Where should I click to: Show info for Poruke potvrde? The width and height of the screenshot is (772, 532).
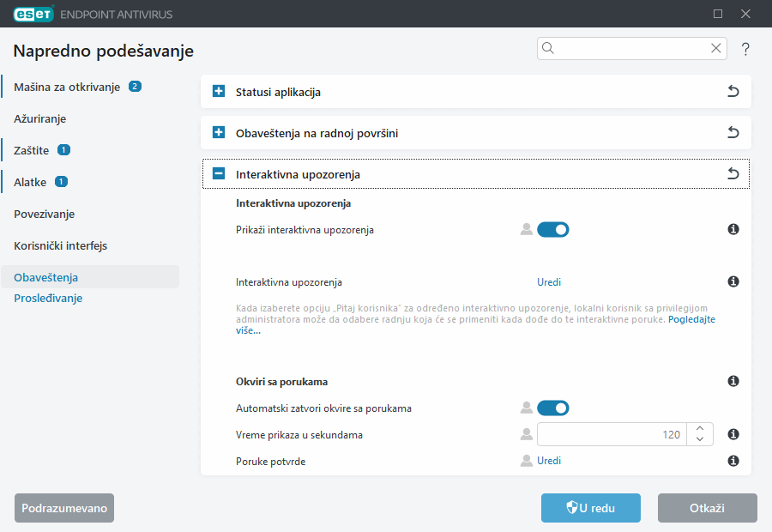(733, 461)
